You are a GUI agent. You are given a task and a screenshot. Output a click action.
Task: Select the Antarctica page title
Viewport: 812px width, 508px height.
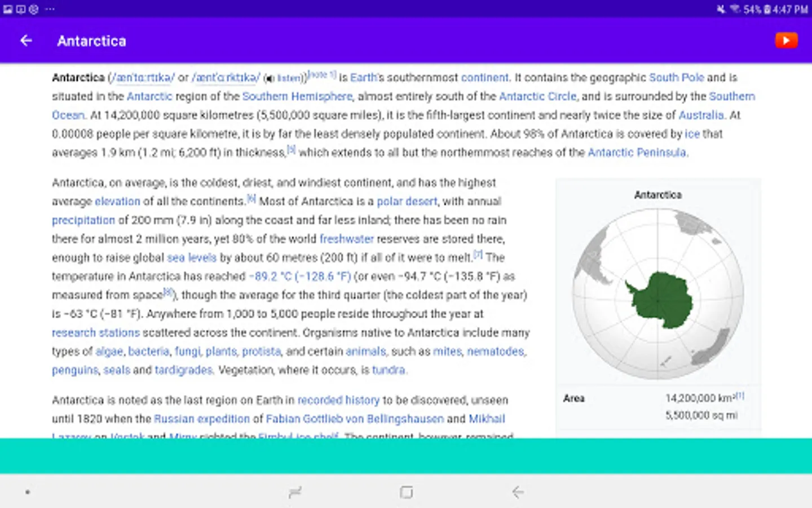(x=91, y=41)
